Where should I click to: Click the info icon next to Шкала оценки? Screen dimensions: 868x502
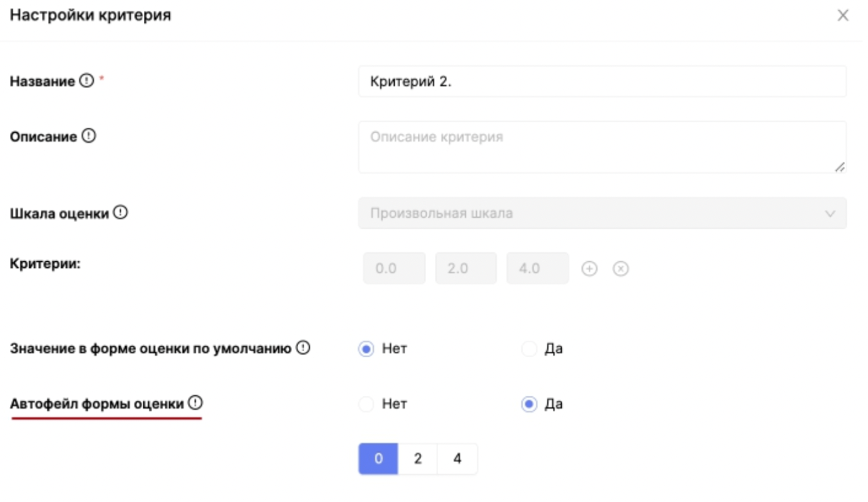121,213
